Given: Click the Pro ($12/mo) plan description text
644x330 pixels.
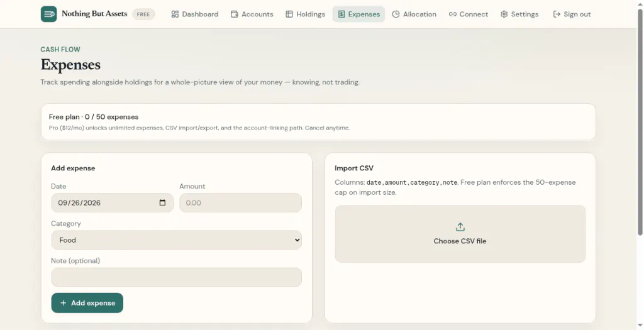Looking at the screenshot, I should coord(199,128).
